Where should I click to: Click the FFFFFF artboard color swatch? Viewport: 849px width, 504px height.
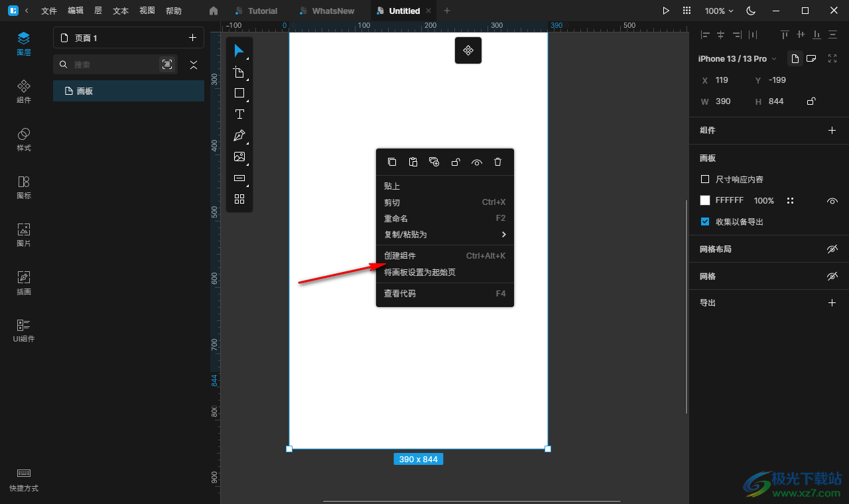705,200
